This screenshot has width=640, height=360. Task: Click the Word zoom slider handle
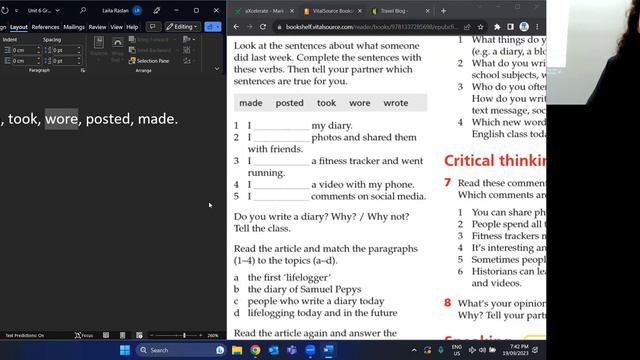[x=184, y=335]
